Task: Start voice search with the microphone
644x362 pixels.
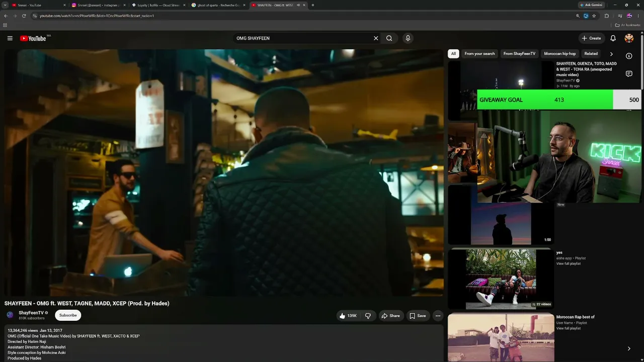Action: [x=408, y=38]
